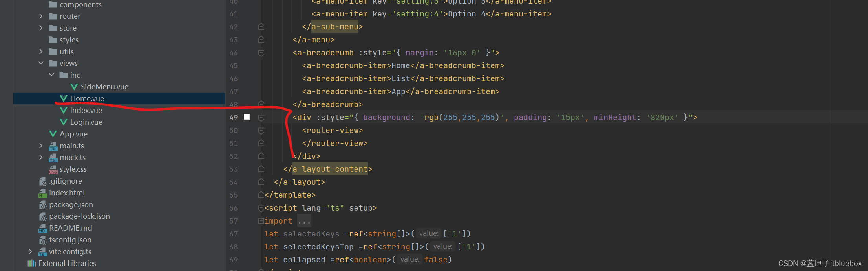
Task: Fold the router-view tag at line 50
Action: click(261, 130)
